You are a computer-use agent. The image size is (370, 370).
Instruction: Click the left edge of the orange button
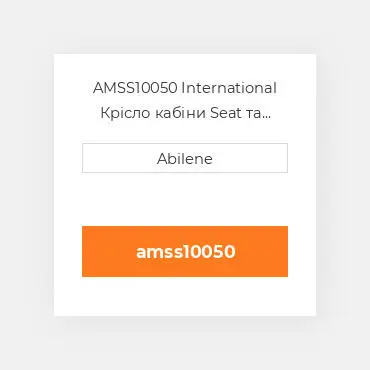pyautogui.click(x=87, y=251)
